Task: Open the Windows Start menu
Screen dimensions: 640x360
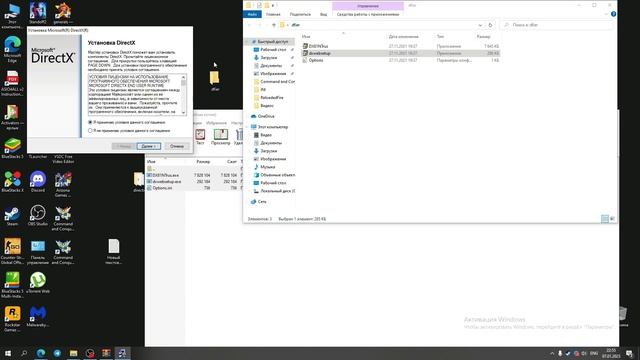Action: click(x=8, y=353)
